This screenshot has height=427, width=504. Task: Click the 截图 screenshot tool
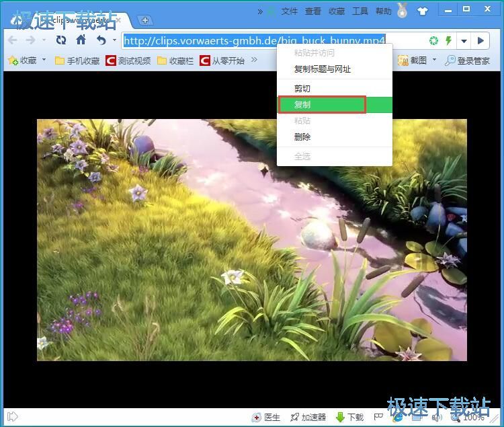tap(413, 60)
